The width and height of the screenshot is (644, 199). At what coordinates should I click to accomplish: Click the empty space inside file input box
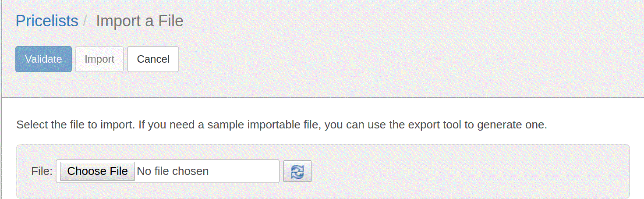tap(244, 171)
